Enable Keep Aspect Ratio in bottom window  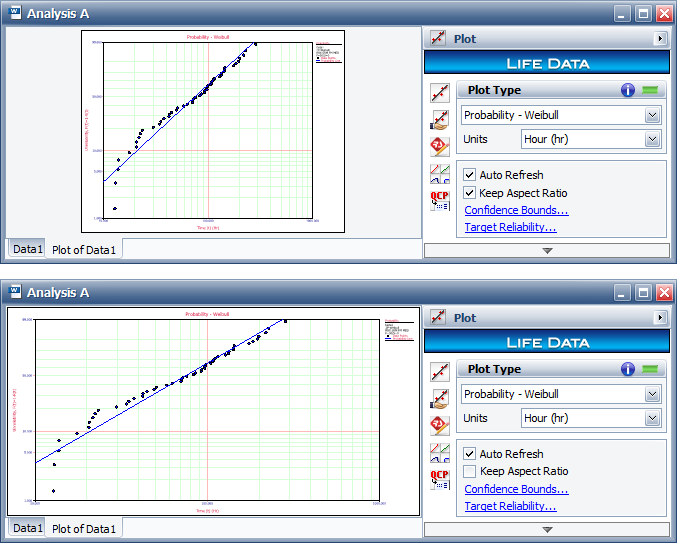(470, 472)
